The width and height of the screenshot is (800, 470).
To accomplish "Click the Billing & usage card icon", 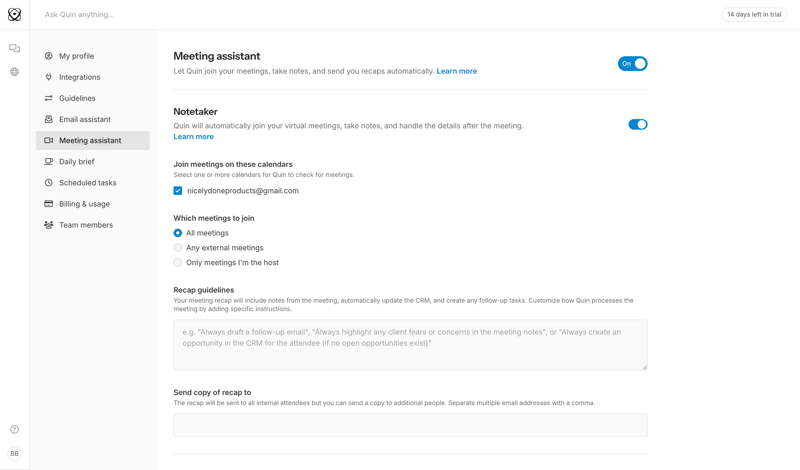I will [x=48, y=204].
